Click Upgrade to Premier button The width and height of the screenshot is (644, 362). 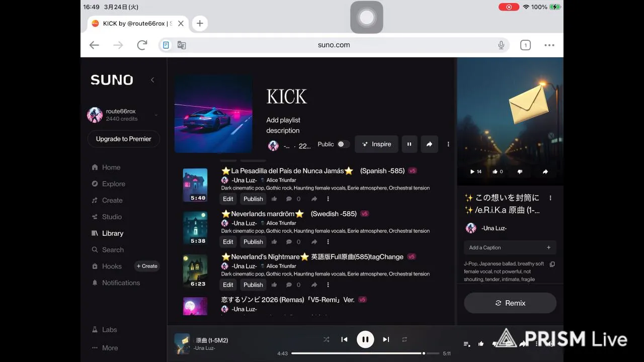click(x=124, y=139)
